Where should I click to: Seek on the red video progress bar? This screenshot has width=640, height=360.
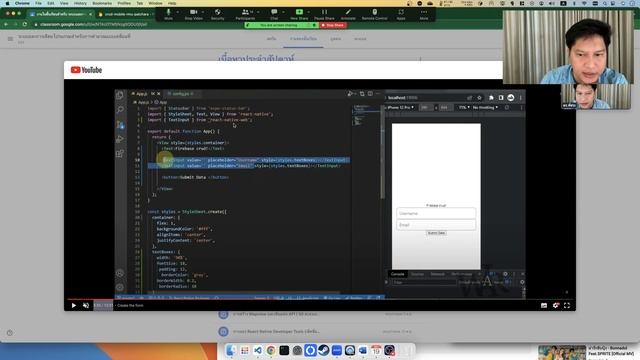click(320, 300)
